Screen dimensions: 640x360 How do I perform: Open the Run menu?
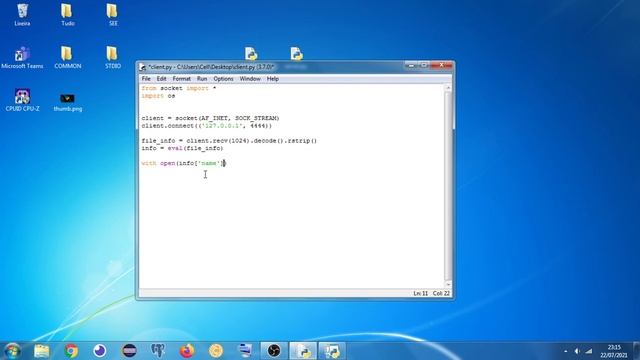[202, 79]
